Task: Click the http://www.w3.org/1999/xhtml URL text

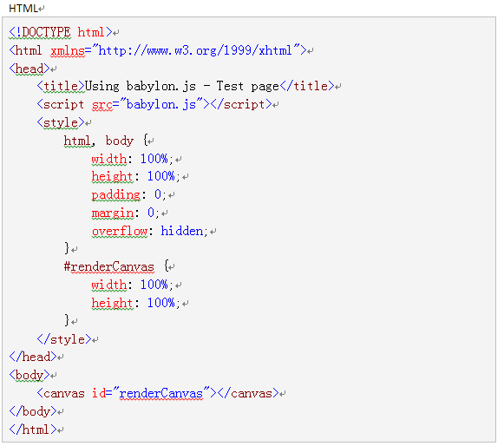Action: pos(195,50)
